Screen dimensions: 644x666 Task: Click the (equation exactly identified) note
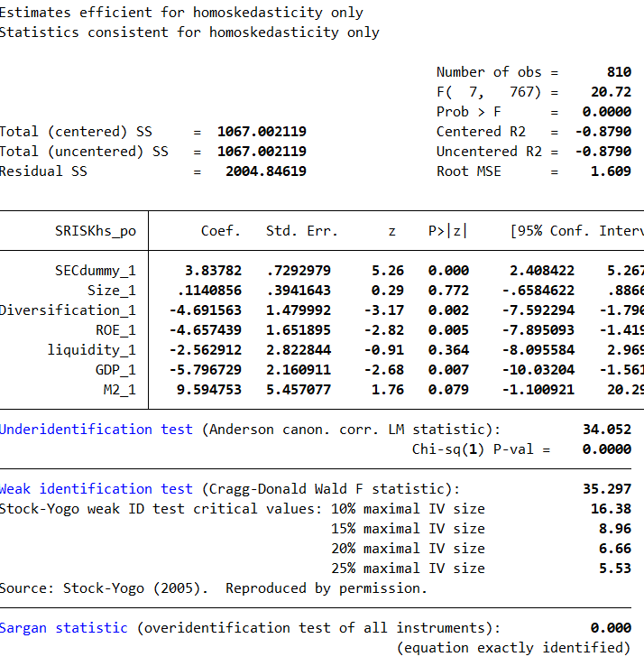(514, 648)
